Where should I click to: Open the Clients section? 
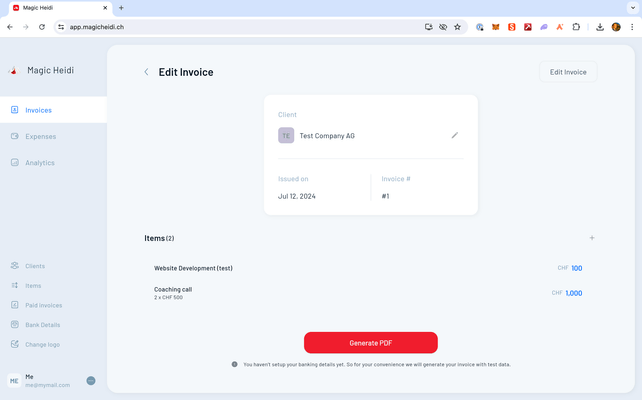(35, 266)
